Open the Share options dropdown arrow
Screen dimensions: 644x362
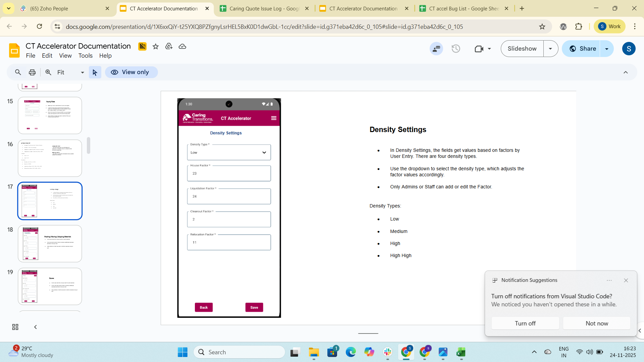[607, 49]
